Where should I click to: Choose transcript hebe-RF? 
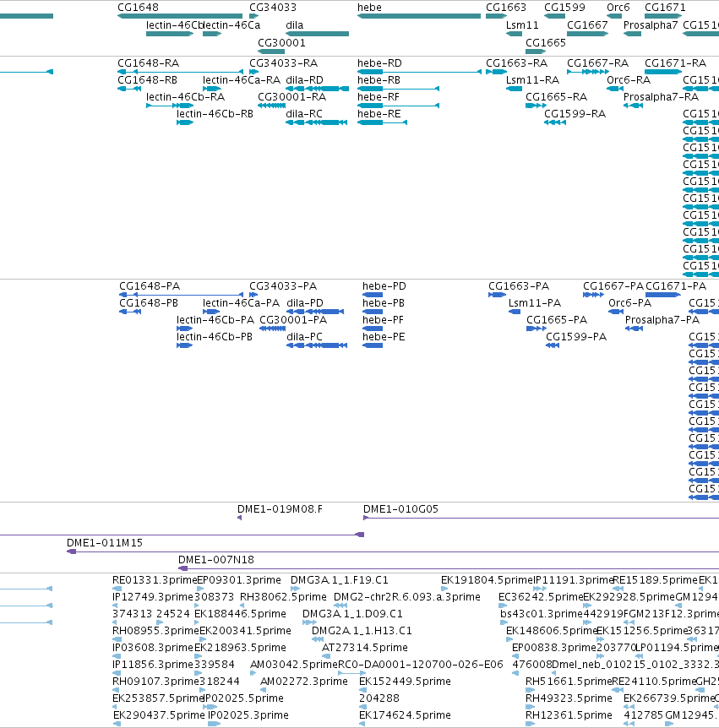[x=378, y=97]
